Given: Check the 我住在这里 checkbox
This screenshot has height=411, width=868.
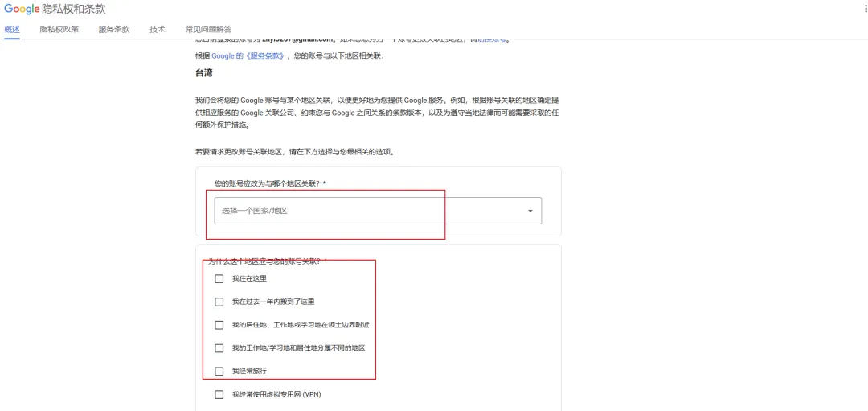Looking at the screenshot, I should click(x=219, y=278).
